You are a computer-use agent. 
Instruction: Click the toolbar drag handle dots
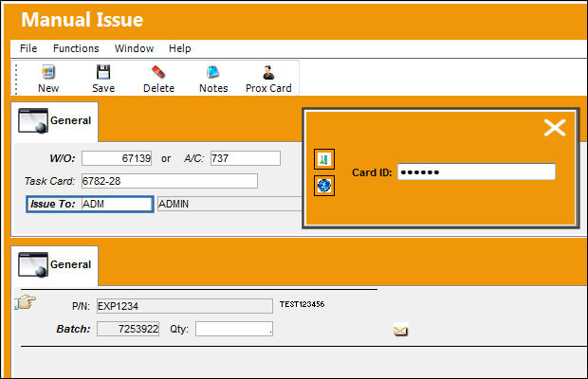(x=16, y=80)
